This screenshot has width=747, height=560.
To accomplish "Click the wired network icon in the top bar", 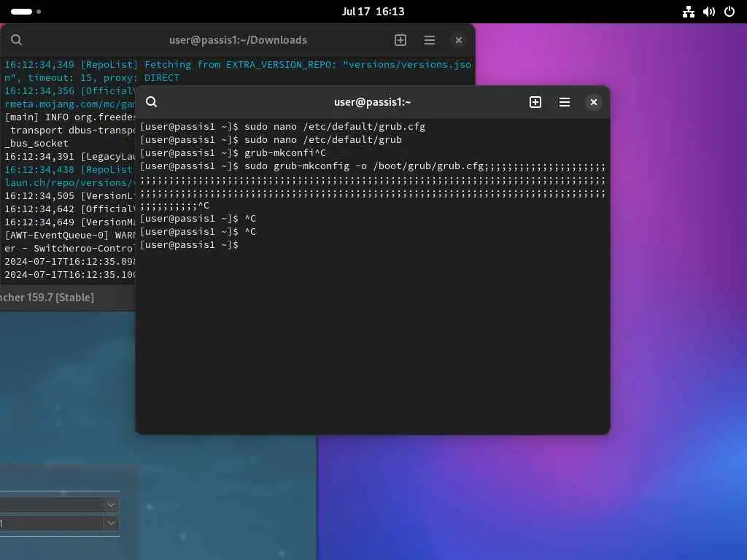I will pyautogui.click(x=689, y=12).
